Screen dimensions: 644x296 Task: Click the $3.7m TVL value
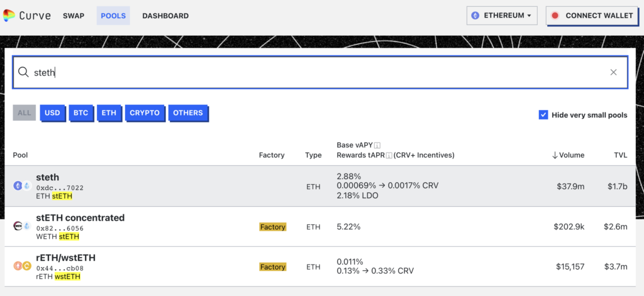coord(616,266)
